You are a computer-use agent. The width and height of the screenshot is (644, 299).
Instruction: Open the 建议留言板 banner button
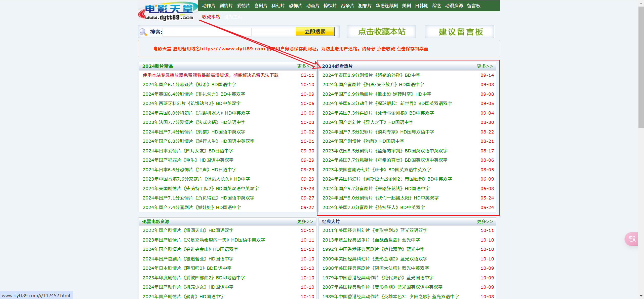pyautogui.click(x=460, y=32)
